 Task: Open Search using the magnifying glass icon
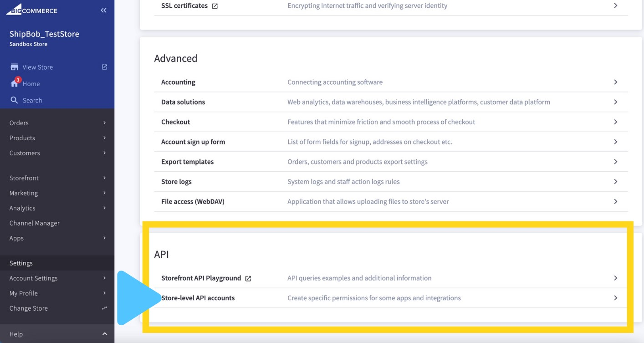[x=14, y=100]
